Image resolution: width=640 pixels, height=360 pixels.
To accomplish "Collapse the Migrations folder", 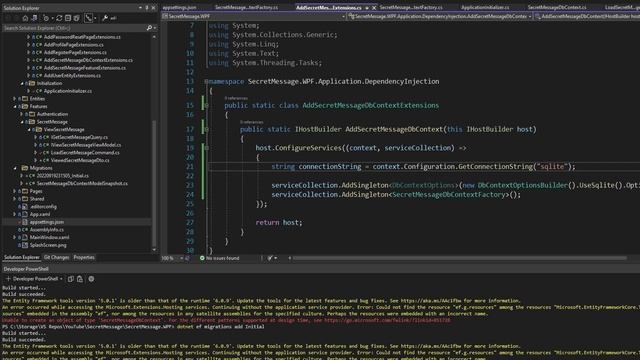I will click(x=15, y=168).
